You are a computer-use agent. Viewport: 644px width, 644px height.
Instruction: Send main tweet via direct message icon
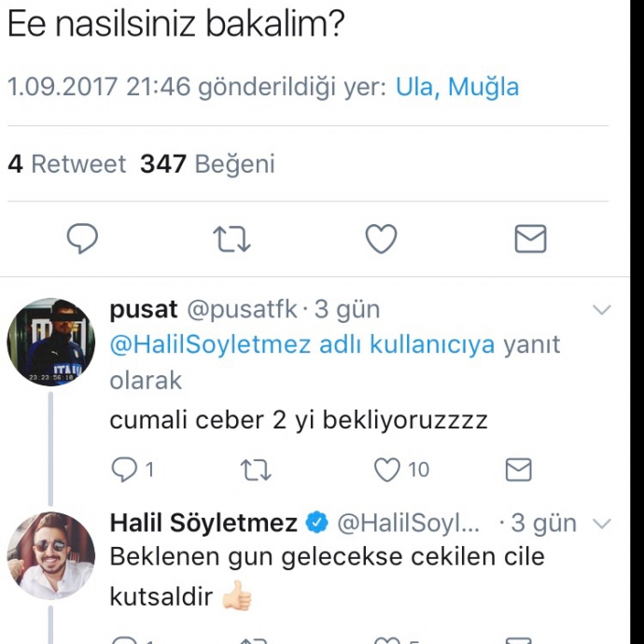pyautogui.click(x=530, y=240)
